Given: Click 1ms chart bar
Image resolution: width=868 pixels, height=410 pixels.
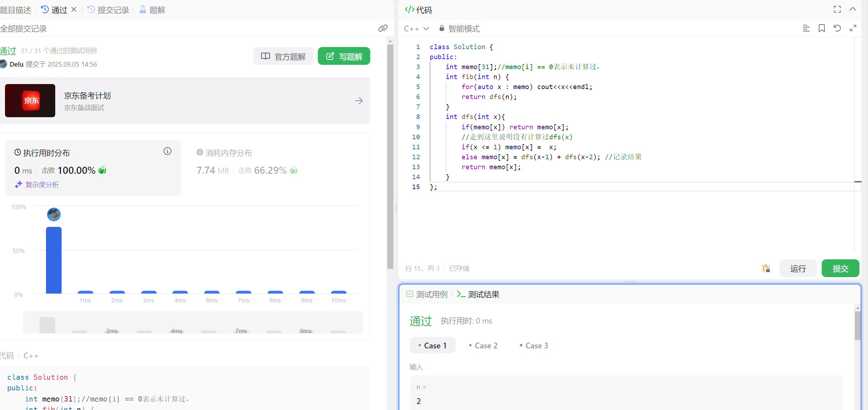Looking at the screenshot, I should (x=85, y=292).
